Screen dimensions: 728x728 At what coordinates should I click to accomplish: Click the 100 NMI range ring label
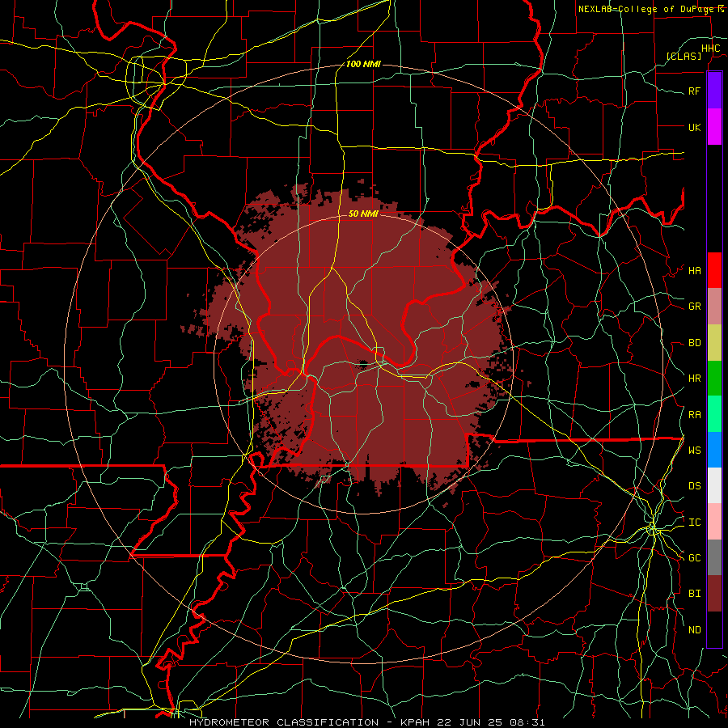point(363,64)
